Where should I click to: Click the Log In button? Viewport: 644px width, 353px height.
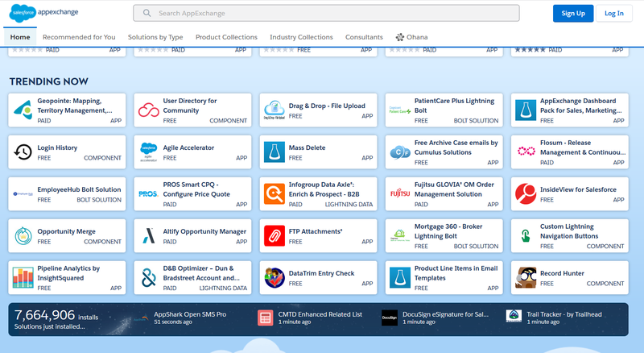614,13
